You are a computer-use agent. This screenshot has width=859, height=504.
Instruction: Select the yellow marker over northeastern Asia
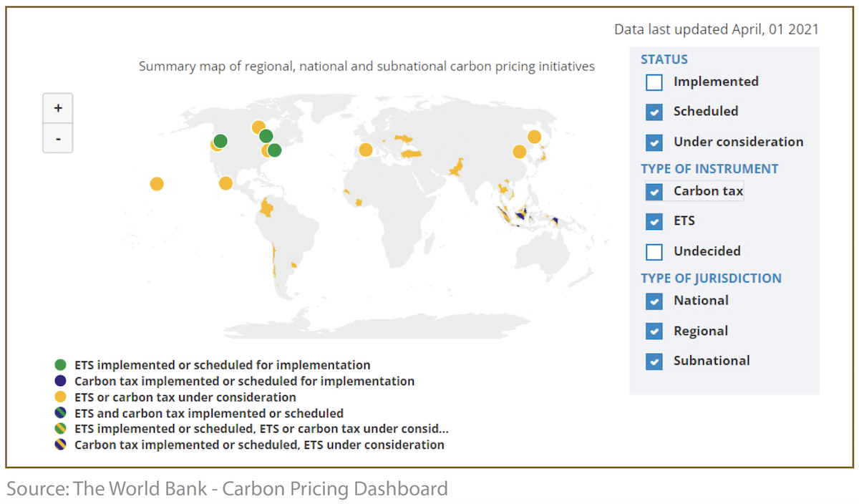click(534, 137)
